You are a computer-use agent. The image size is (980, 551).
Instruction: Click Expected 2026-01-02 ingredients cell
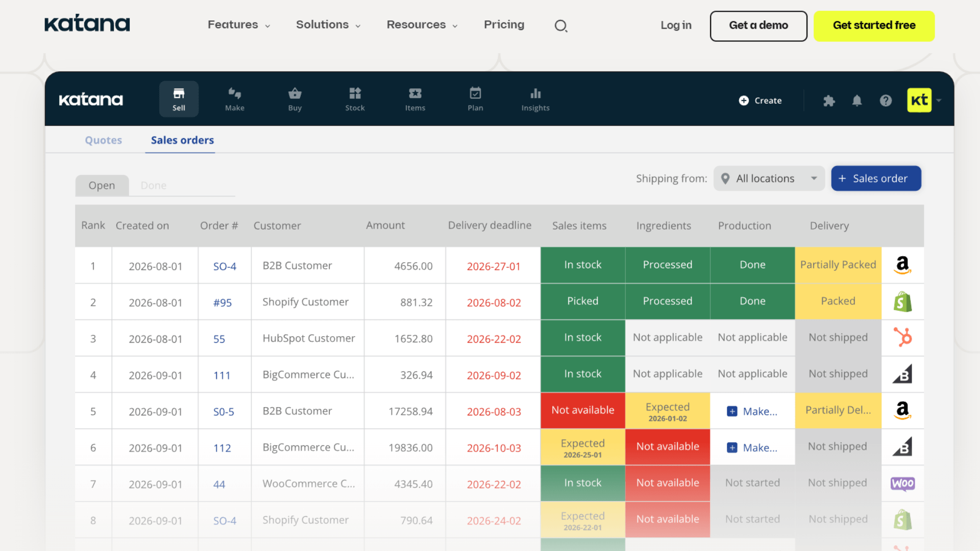click(x=668, y=411)
